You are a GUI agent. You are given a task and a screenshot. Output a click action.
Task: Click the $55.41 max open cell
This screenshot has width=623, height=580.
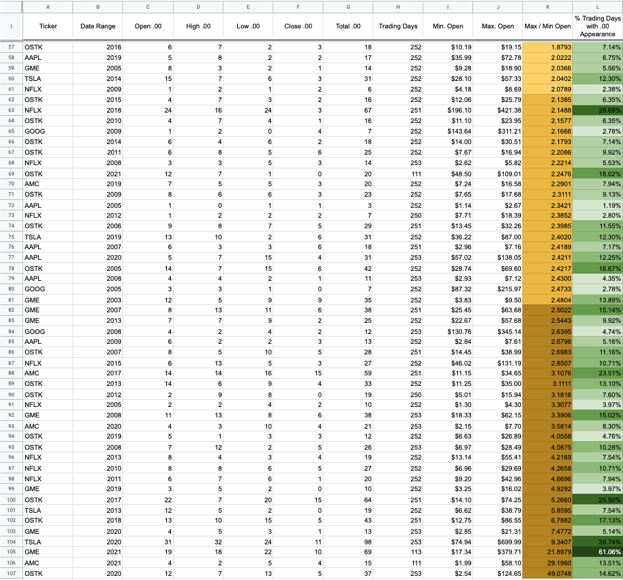tap(498, 458)
